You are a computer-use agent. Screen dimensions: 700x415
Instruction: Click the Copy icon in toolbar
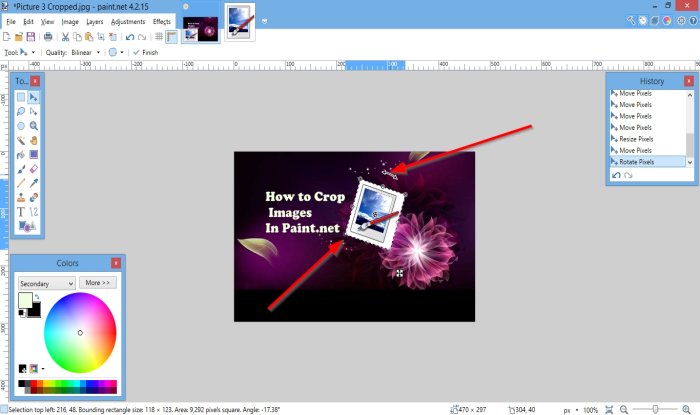click(77, 37)
